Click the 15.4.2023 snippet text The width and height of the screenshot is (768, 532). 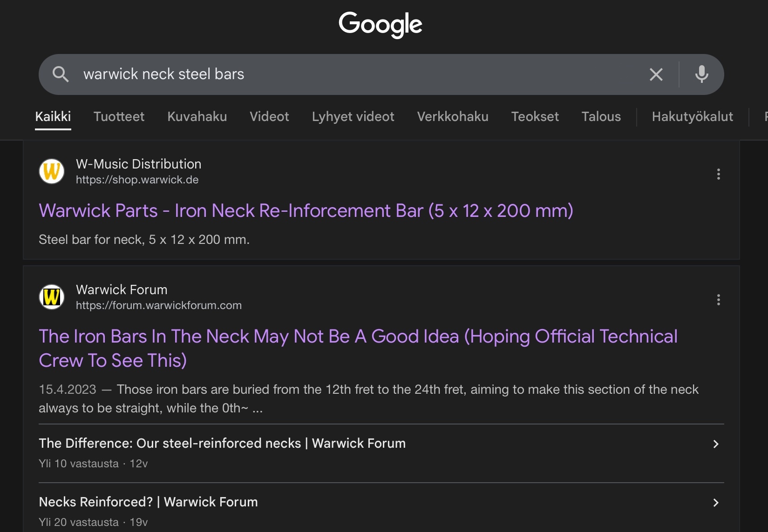pyautogui.click(x=368, y=398)
